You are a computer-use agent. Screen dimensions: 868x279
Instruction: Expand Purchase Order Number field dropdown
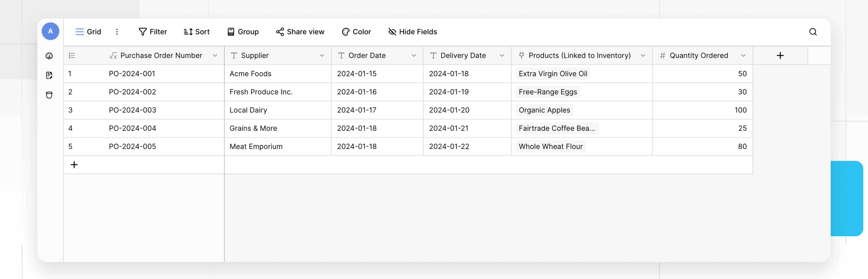(215, 56)
